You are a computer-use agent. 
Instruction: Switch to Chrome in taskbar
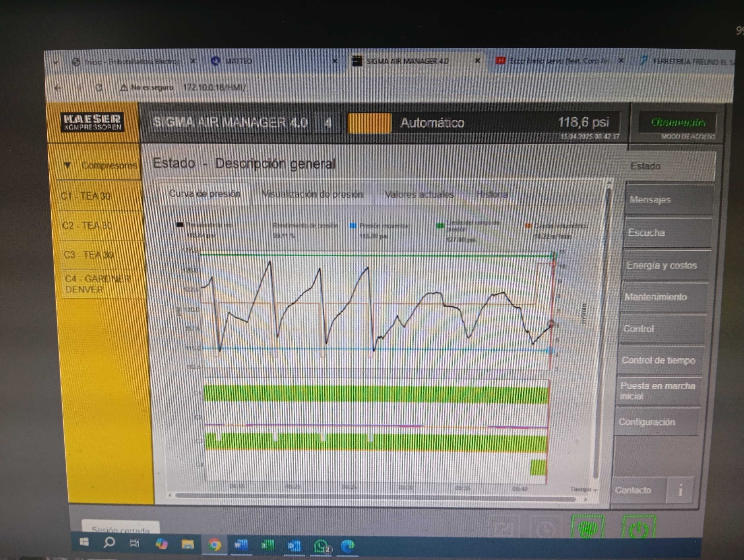coord(215,545)
